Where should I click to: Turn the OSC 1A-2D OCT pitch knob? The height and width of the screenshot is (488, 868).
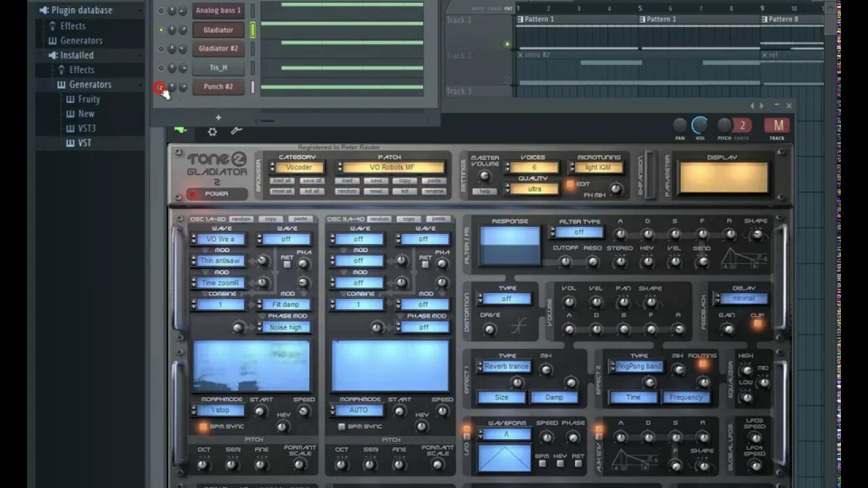coord(203,464)
